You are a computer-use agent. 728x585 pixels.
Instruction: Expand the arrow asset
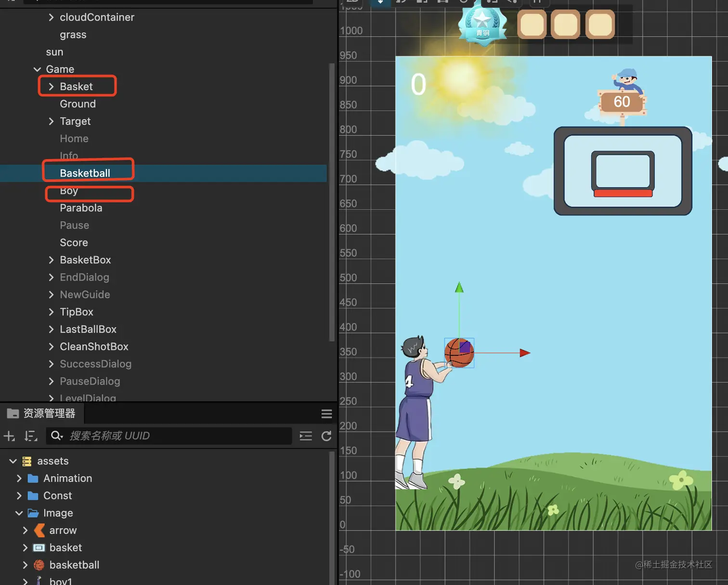tap(26, 531)
